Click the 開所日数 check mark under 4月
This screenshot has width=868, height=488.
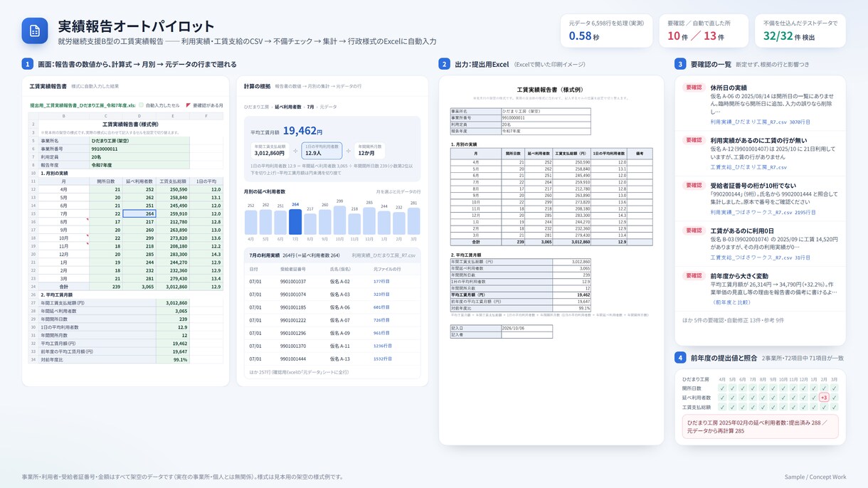pyautogui.click(x=722, y=388)
